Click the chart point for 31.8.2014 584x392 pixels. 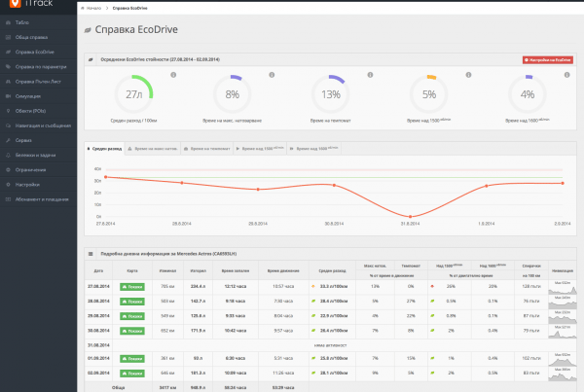pos(411,216)
